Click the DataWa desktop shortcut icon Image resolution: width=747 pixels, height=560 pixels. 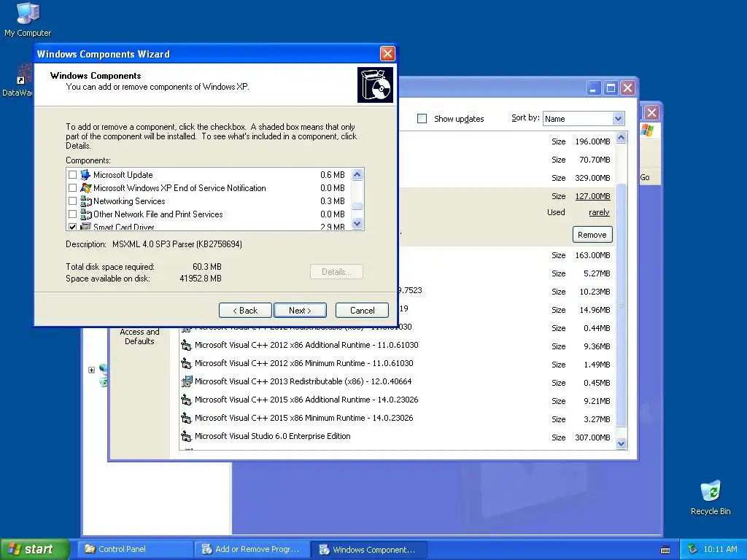pos(25,75)
